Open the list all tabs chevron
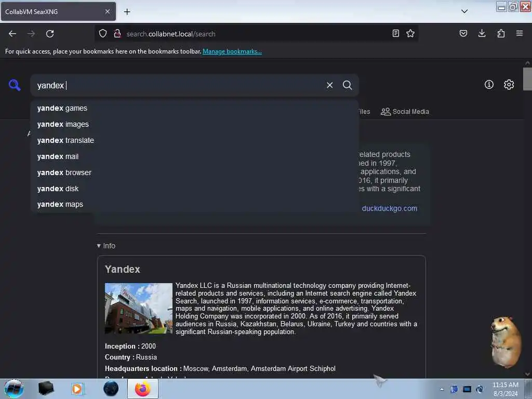 (464, 11)
